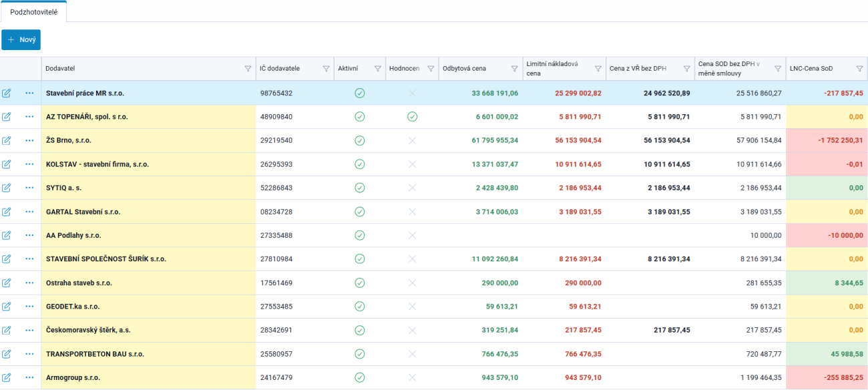Viewport: 868px width, 390px height.
Task: Click the Nový button
Action: pos(21,39)
